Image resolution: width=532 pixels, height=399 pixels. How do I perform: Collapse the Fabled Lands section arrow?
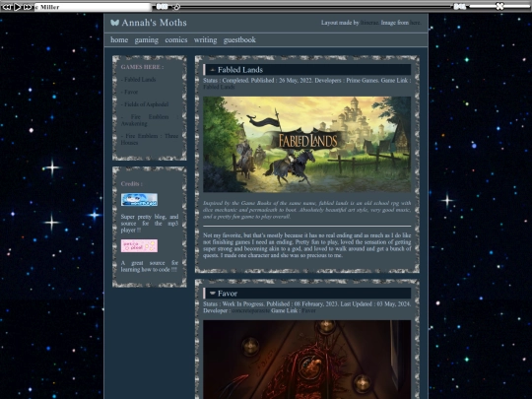coord(213,70)
